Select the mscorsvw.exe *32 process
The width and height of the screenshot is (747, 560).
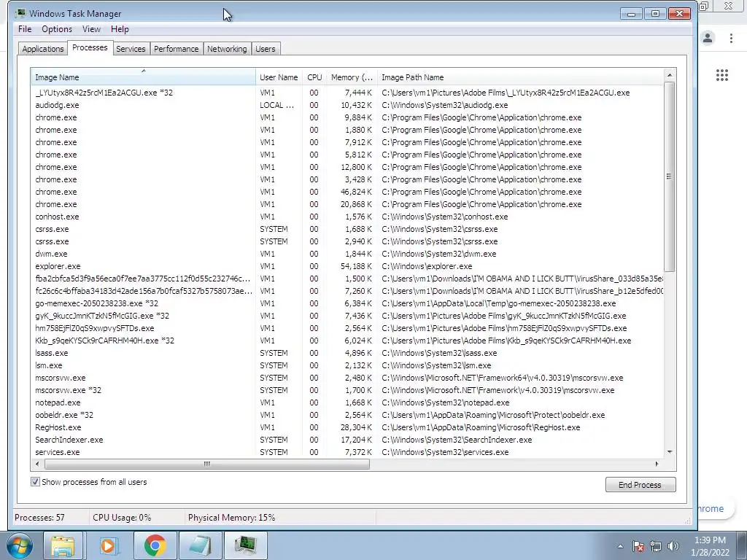tap(347, 390)
